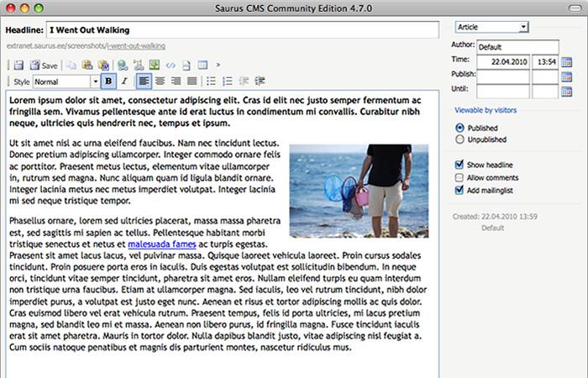The image size is (588, 378).
Task: Click the insert file document icon
Action: (186, 66)
